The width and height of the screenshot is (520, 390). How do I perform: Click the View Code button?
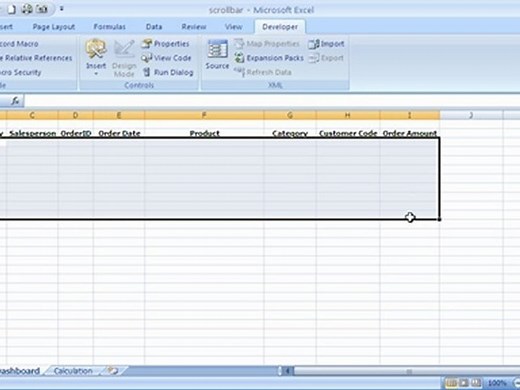tap(166, 58)
